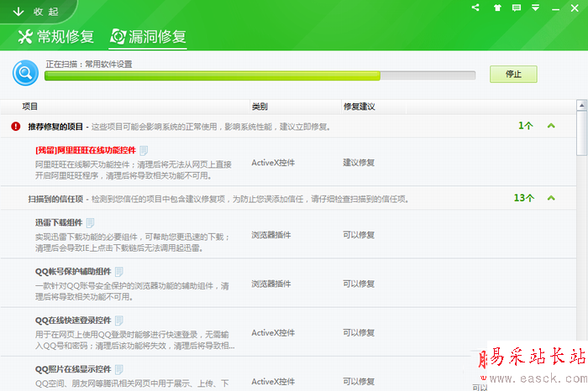The width and height of the screenshot is (588, 391).
Task: Click the share icon in title bar
Action: [475, 7]
